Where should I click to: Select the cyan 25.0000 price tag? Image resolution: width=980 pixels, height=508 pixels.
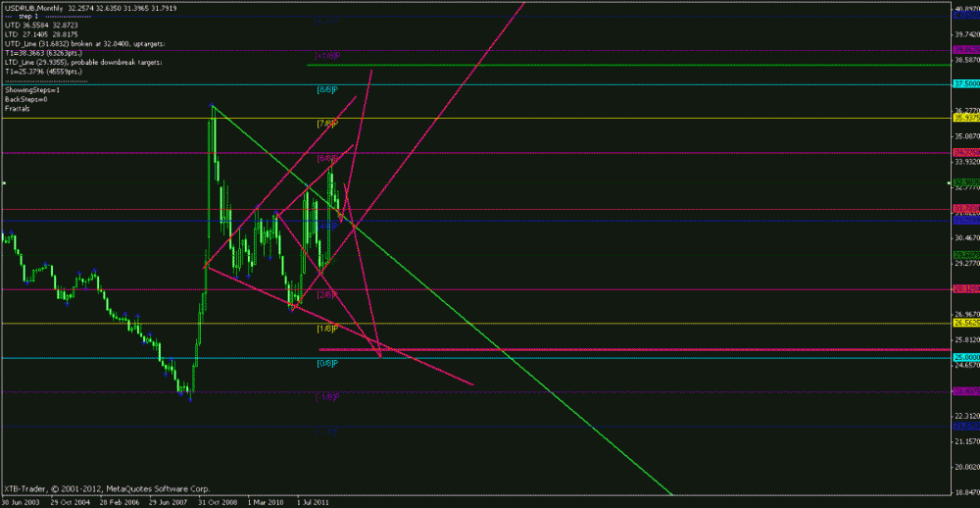click(965, 358)
